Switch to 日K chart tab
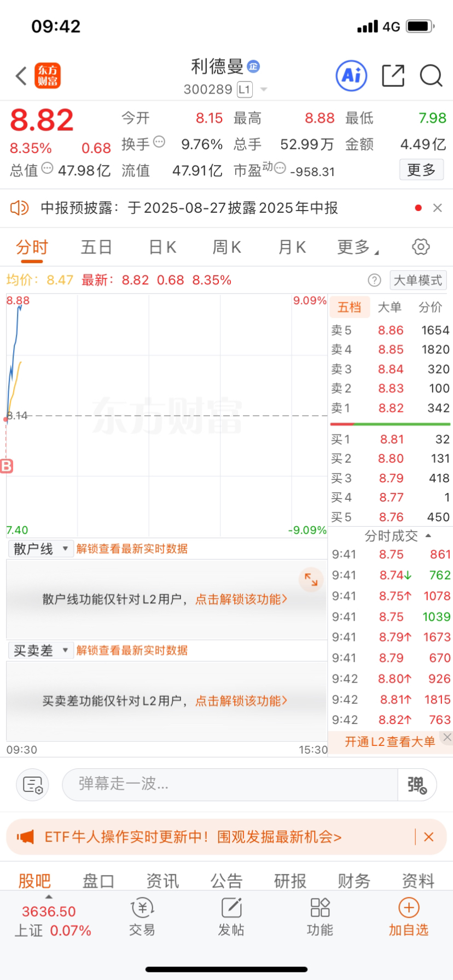Screen dimensions: 453x980 tap(162, 247)
